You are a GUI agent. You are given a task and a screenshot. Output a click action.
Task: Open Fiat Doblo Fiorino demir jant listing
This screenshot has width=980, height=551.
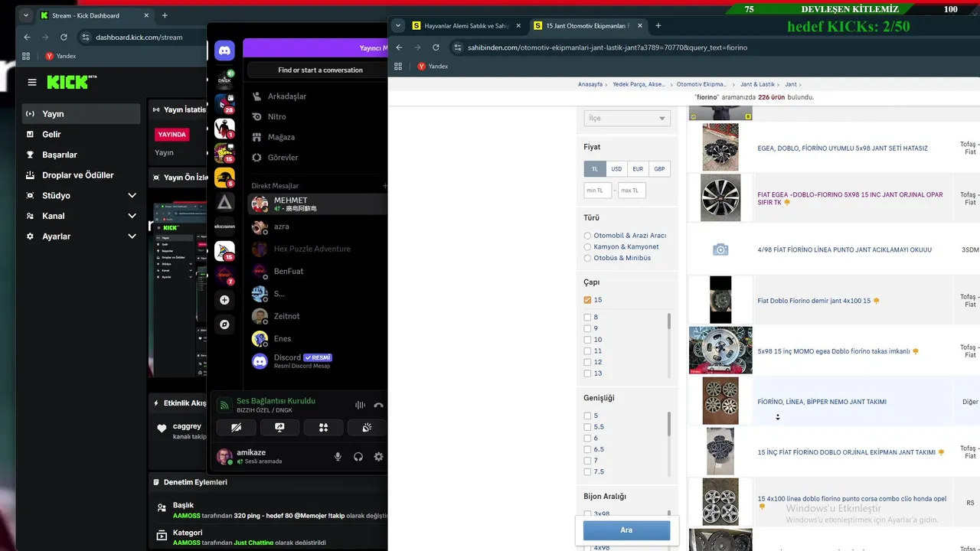[x=814, y=301]
